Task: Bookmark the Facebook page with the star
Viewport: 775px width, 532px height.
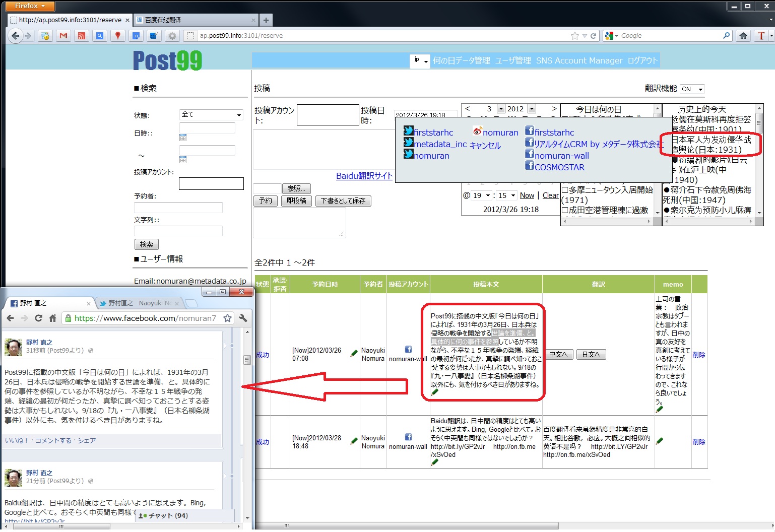Action: click(227, 318)
